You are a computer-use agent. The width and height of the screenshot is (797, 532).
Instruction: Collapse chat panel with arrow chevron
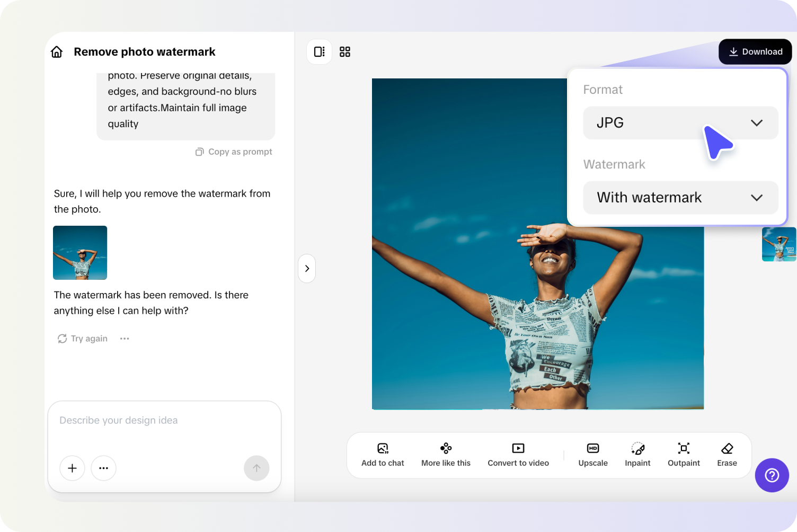[x=307, y=269]
